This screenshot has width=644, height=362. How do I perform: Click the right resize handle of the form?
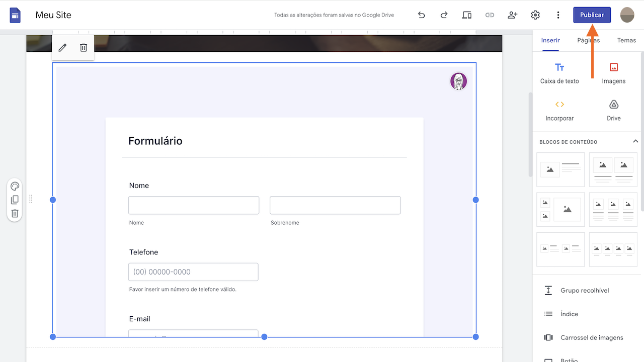(476, 200)
